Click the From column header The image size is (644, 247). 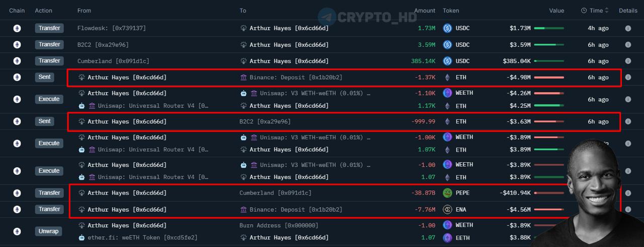tap(85, 11)
